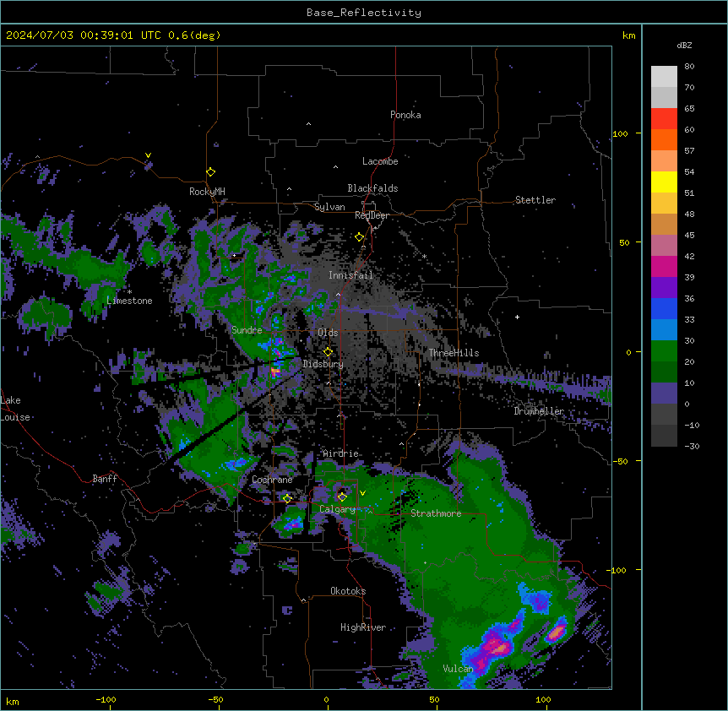
Task: Select the yellow diamond marker below RedDeer
Action: click(x=359, y=237)
